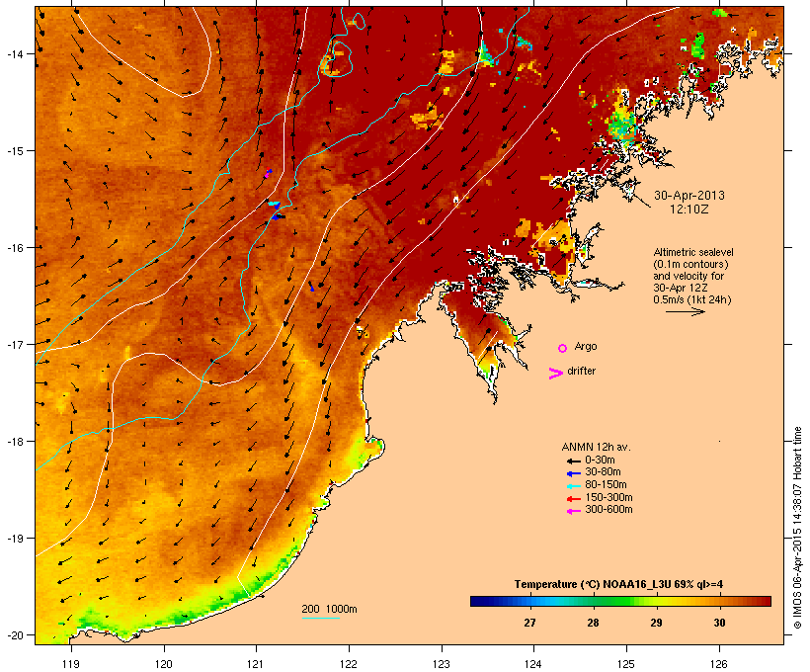Click the blue 30-80m legend arrow
The width and height of the screenshot is (810, 672).
pyautogui.click(x=573, y=473)
